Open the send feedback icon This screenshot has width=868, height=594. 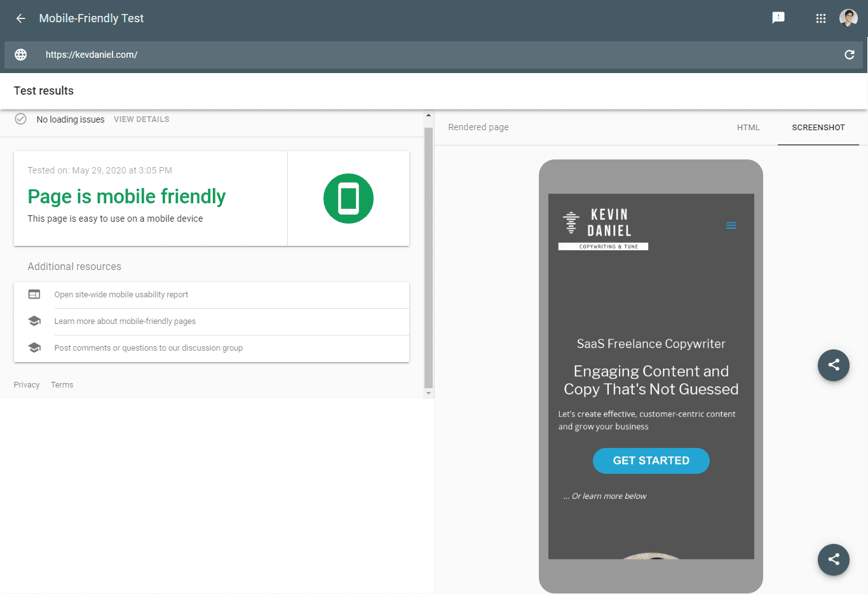click(x=778, y=18)
